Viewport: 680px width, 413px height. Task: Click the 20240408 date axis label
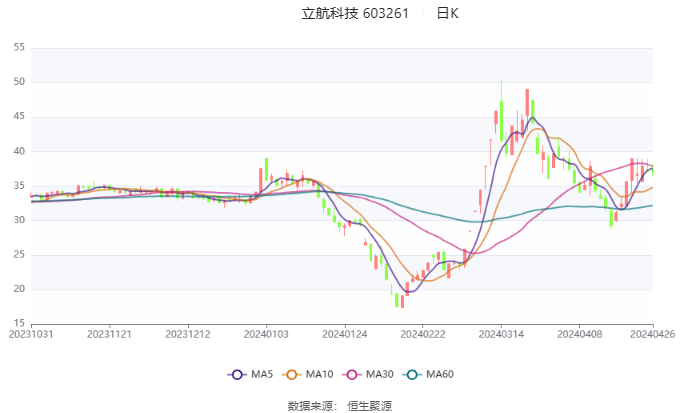tap(580, 334)
